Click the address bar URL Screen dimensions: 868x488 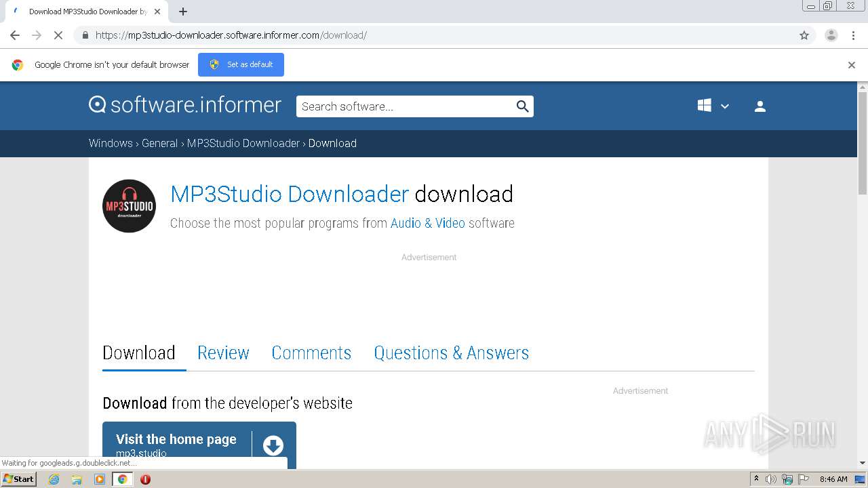(x=231, y=35)
